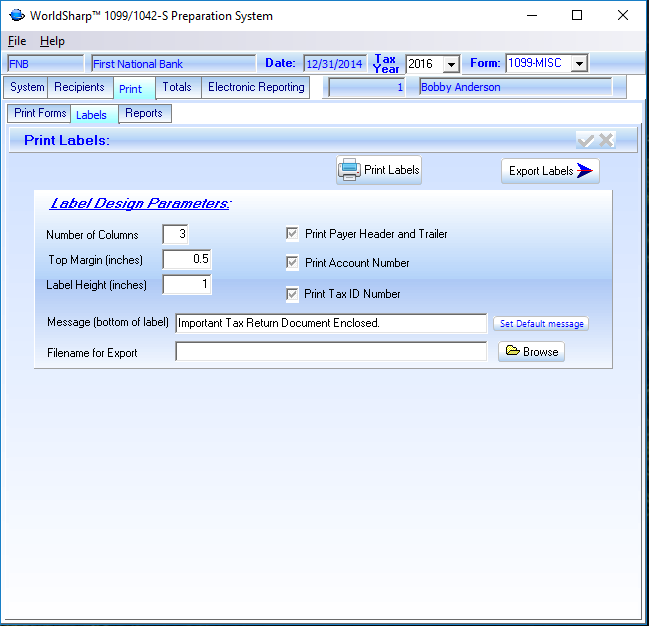649x626 pixels.
Task: Open the Tax Year dropdown
Action: coord(451,64)
